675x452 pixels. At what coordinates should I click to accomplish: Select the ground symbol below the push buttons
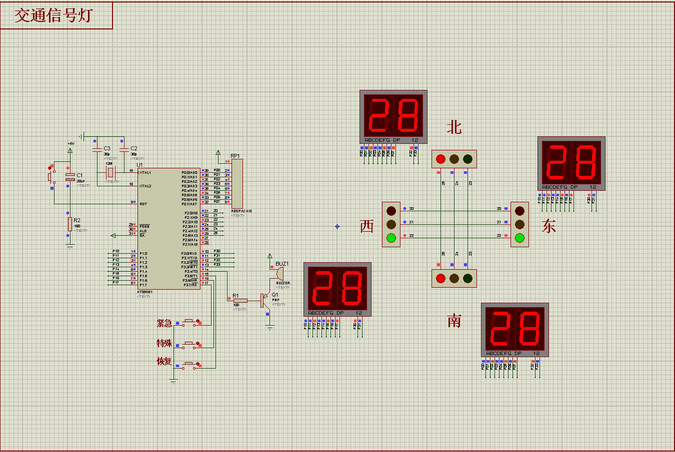click(173, 381)
